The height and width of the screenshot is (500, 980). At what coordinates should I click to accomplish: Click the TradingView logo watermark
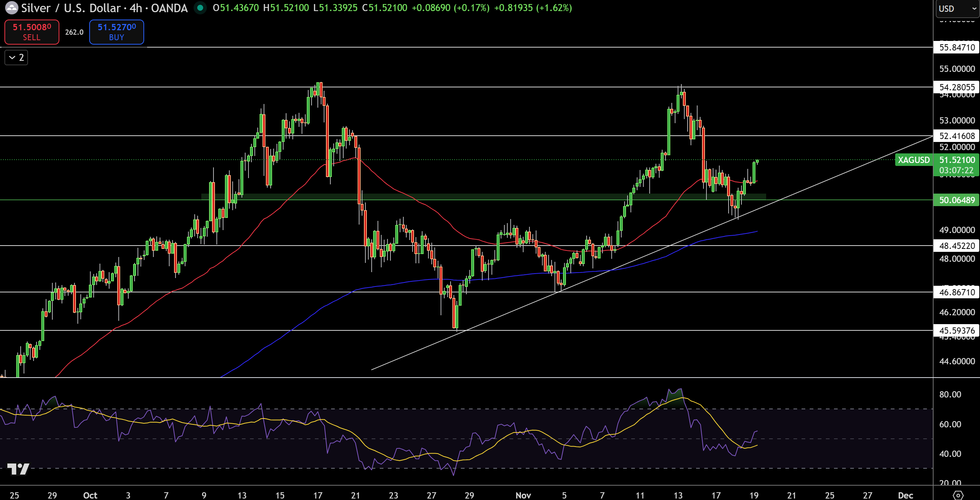(18, 469)
